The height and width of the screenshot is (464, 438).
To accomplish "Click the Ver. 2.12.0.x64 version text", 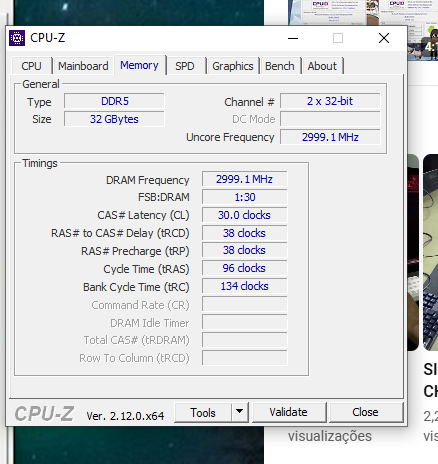I will [125, 416].
